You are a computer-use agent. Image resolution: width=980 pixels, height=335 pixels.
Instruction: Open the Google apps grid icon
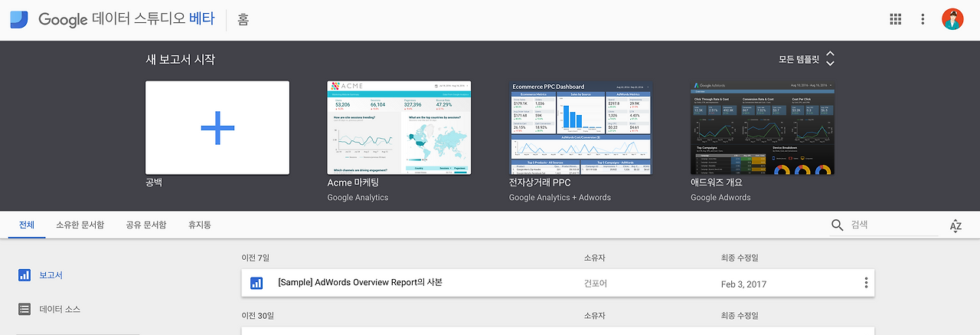896,19
